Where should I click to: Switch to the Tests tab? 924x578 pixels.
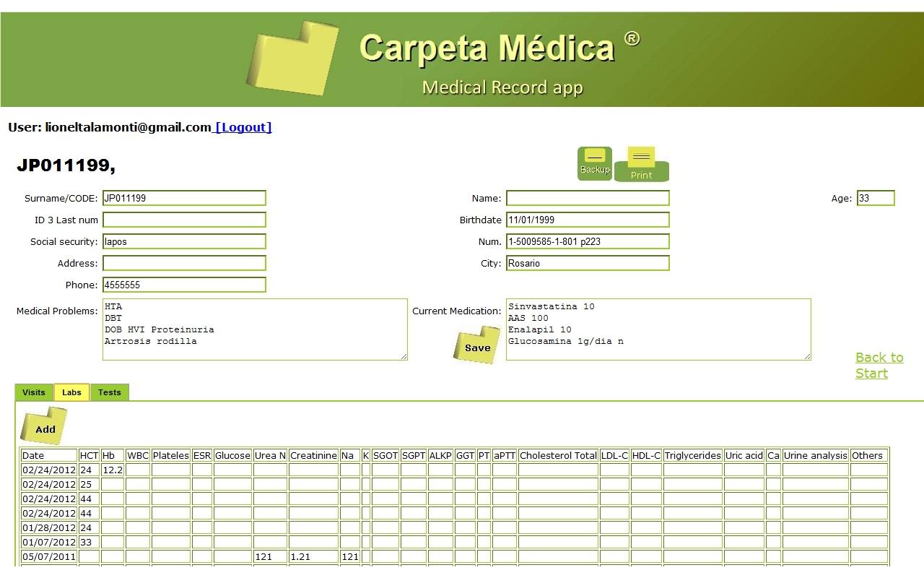[x=109, y=392]
